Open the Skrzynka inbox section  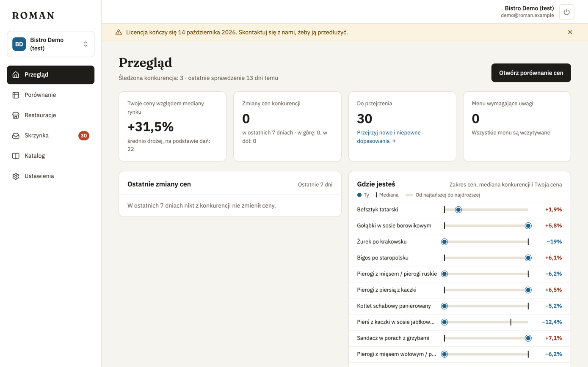(x=50, y=136)
